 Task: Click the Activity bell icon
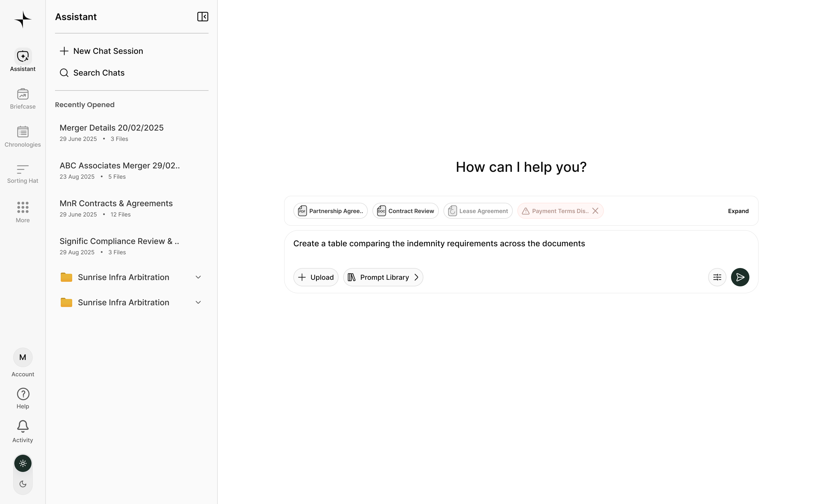23,431
